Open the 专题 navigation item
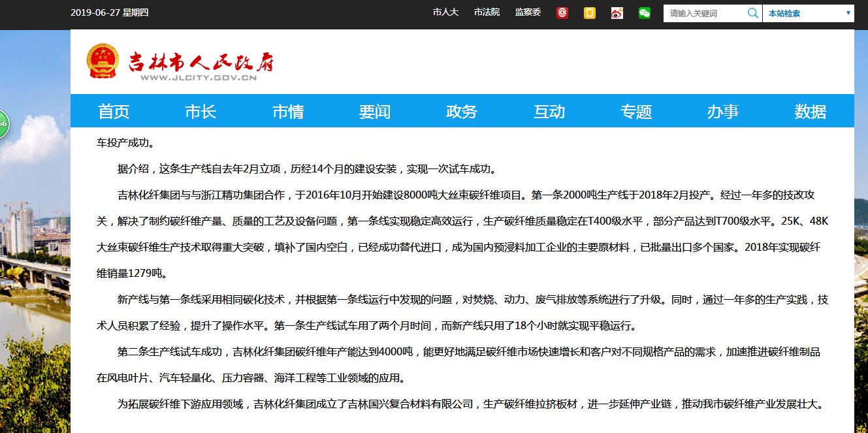The image size is (868, 433). point(636,112)
